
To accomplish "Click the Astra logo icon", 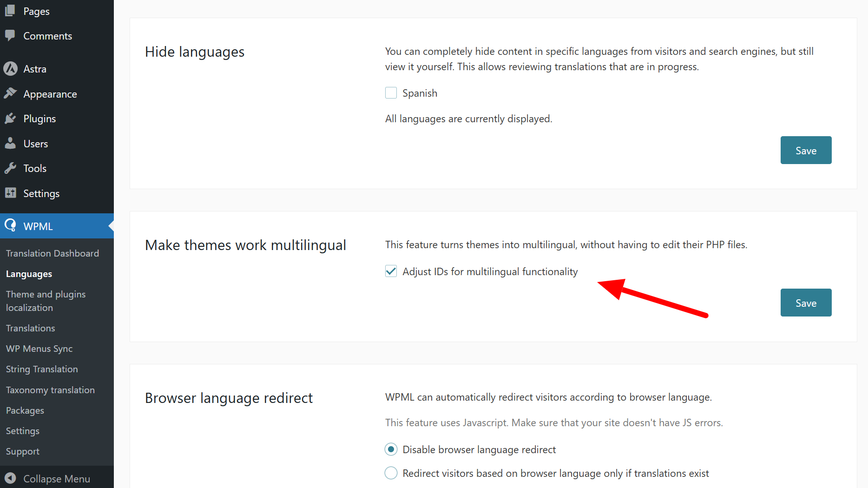I will point(10,69).
